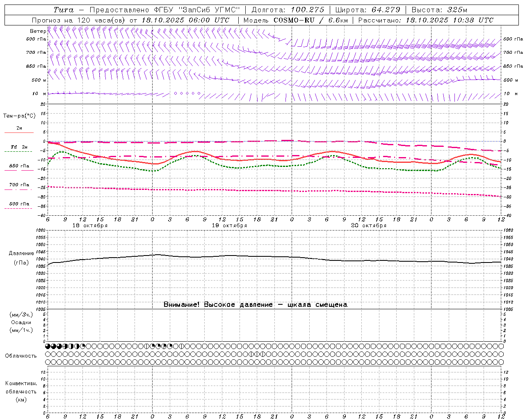The image size is (525, 420).
Task: Select the (км) convective cloud unit label
Action: 21,399
